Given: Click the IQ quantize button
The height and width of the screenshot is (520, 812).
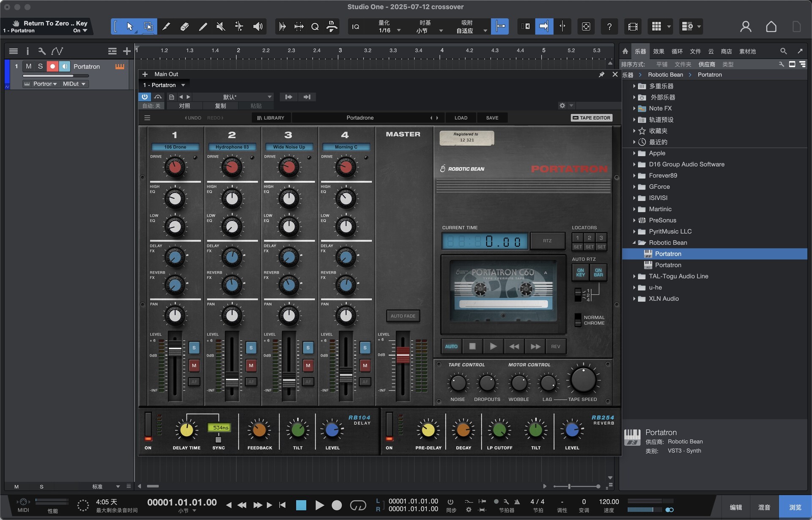Looking at the screenshot, I should click(x=356, y=27).
